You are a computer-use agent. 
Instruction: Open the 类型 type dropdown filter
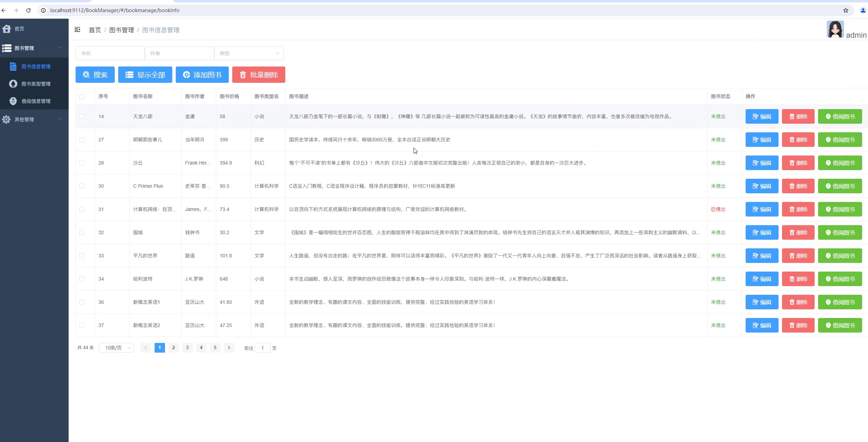[x=249, y=53]
